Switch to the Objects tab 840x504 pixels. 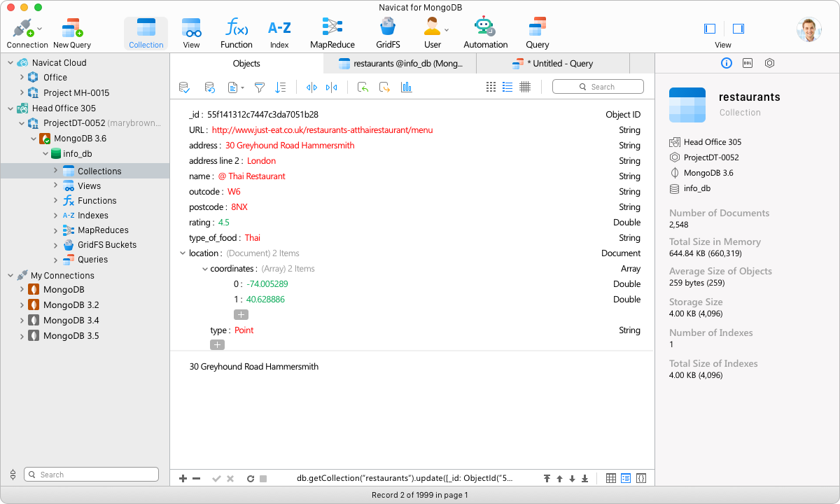(x=246, y=64)
